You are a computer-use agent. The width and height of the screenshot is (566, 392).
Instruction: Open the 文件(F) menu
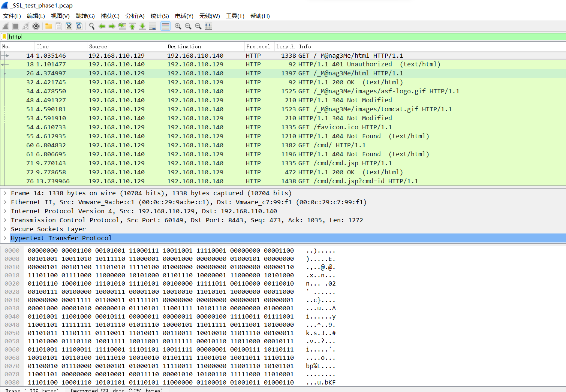[12, 16]
